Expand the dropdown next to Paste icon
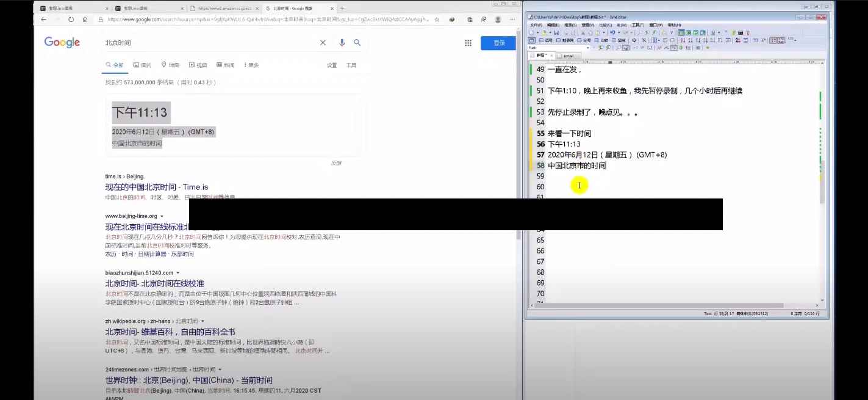The width and height of the screenshot is (868, 400). pyautogui.click(x=604, y=32)
